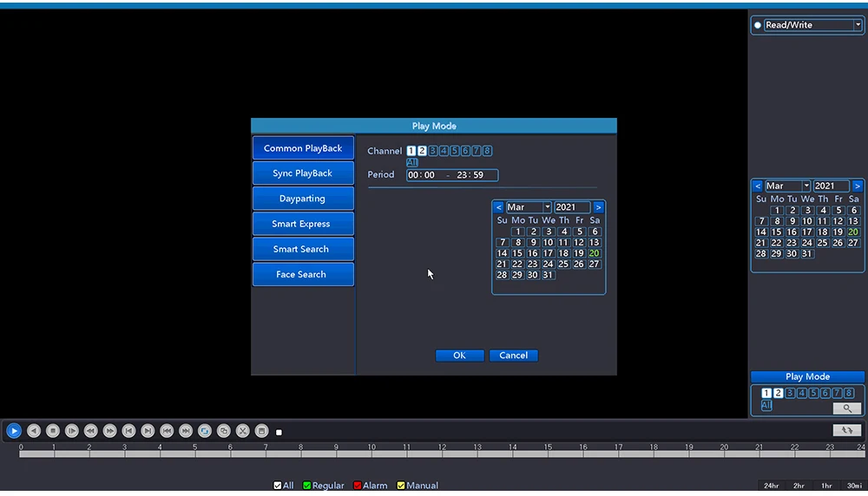Select day 15 in dialog calendar

point(517,253)
